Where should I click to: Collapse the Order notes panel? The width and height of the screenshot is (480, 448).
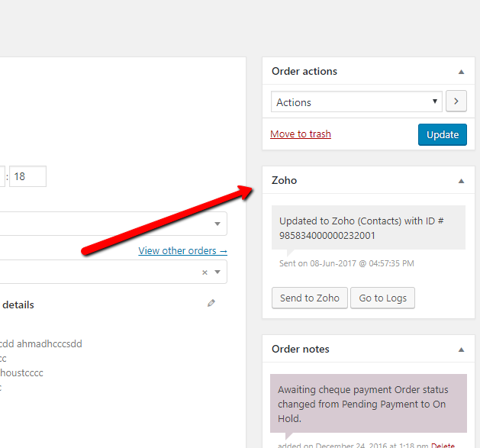(x=461, y=350)
